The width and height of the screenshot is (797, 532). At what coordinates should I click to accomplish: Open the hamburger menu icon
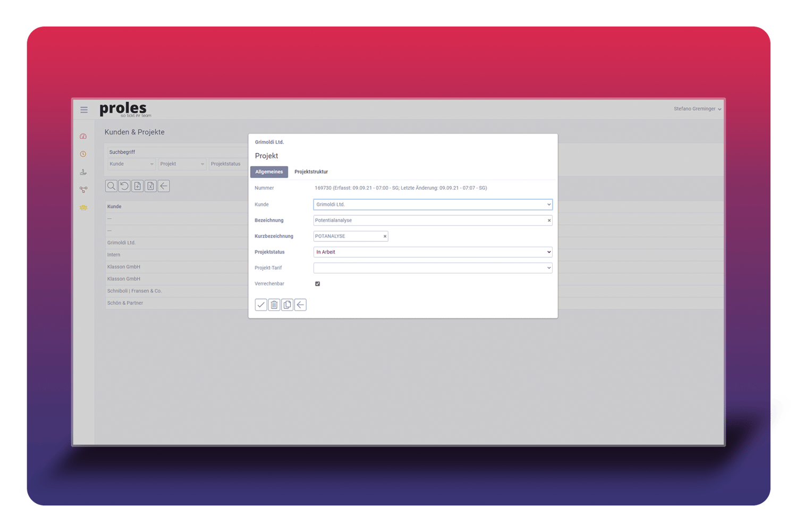tap(84, 110)
